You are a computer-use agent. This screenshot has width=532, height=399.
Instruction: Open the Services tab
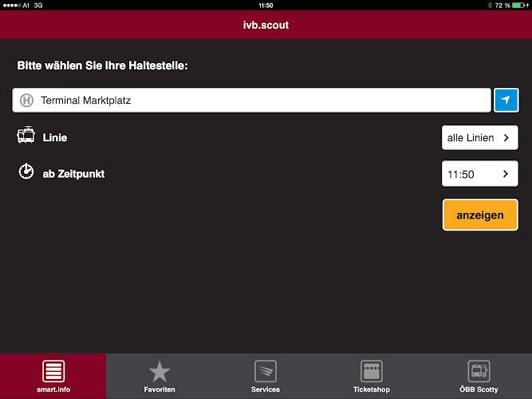[x=266, y=376]
